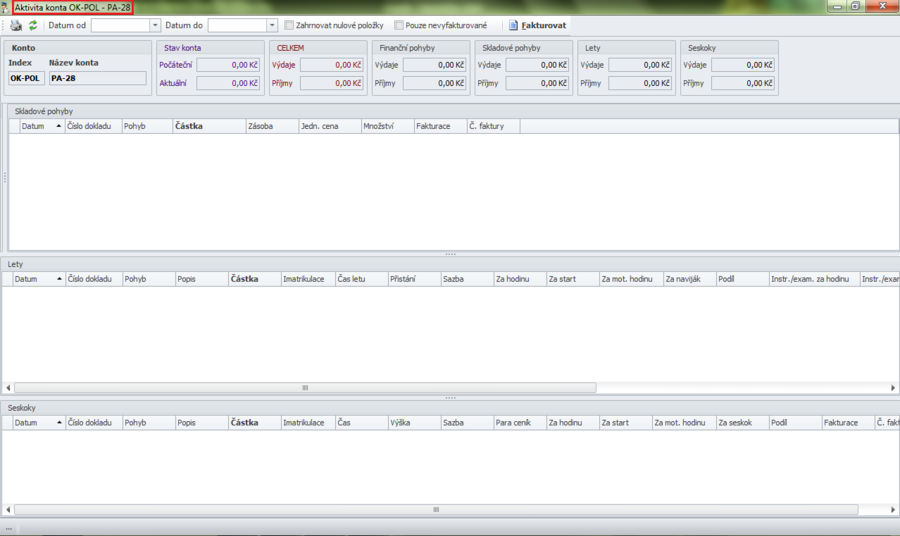Image resolution: width=900 pixels, height=536 pixels.
Task: Click the Imatrikulace column header in Lety
Action: pyautogui.click(x=306, y=279)
